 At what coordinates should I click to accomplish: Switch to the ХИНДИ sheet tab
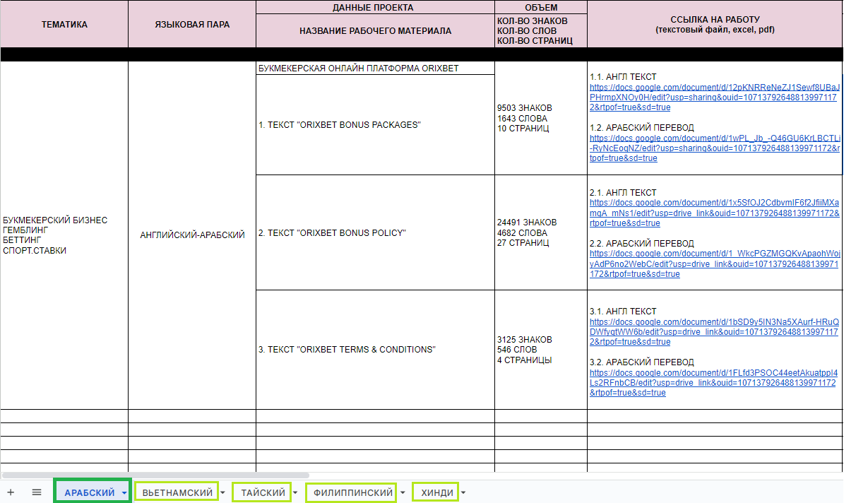coord(436,492)
